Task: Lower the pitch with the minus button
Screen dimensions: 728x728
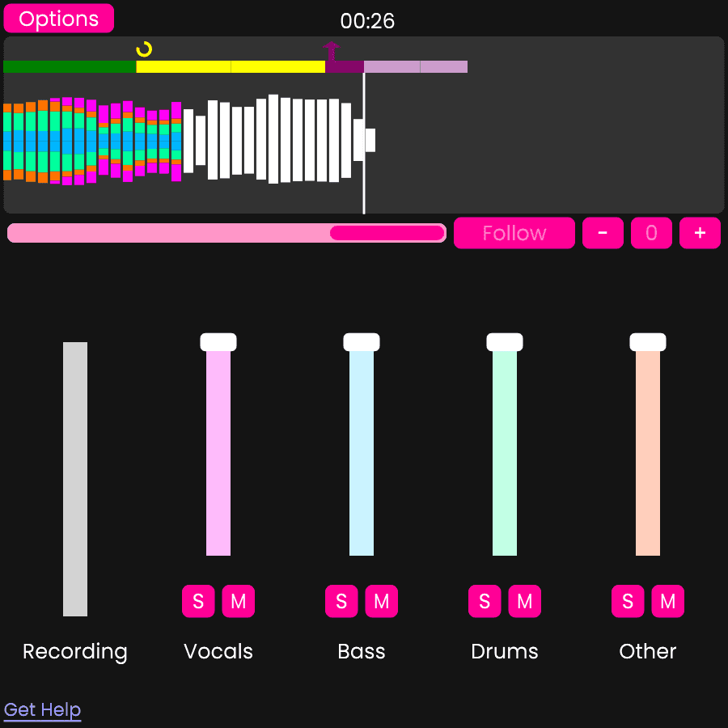Action: [x=603, y=233]
